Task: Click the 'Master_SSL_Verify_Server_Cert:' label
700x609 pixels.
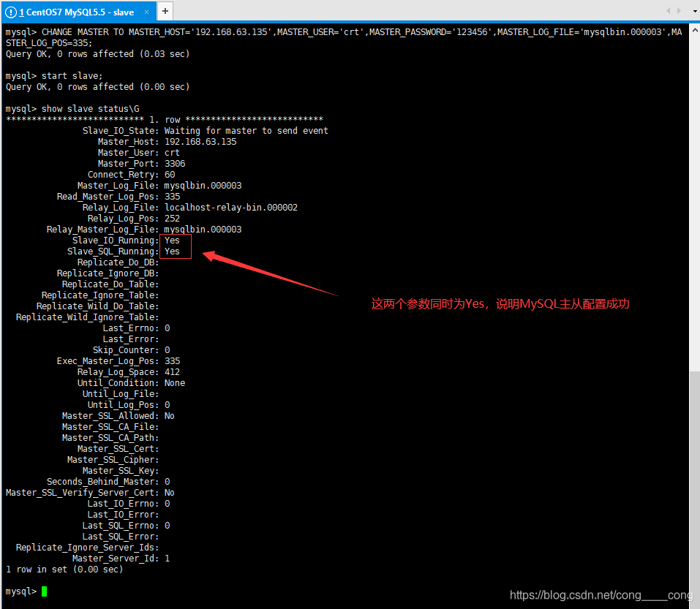Action: pyautogui.click(x=82, y=493)
